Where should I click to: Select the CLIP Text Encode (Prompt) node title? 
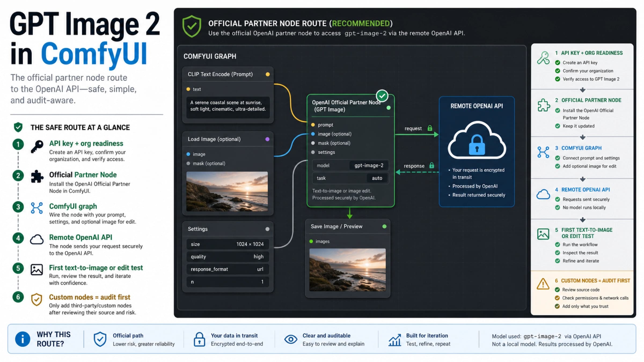coord(220,74)
